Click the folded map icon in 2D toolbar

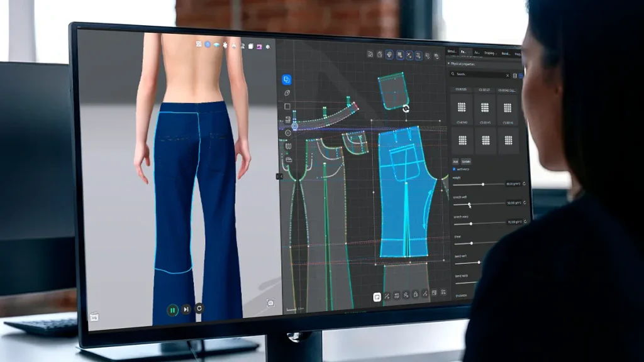coord(288,146)
